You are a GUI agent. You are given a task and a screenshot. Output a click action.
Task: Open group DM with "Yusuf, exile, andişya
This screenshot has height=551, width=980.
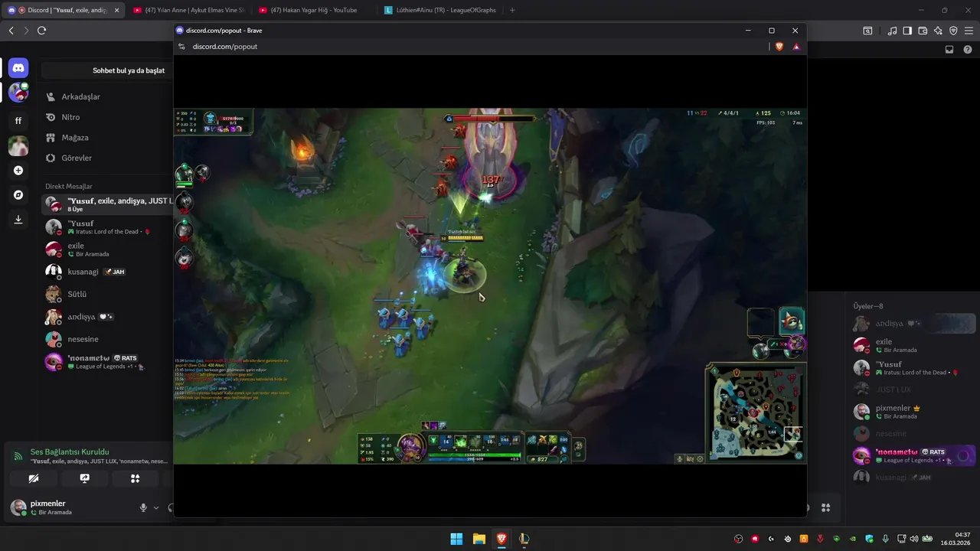click(107, 204)
